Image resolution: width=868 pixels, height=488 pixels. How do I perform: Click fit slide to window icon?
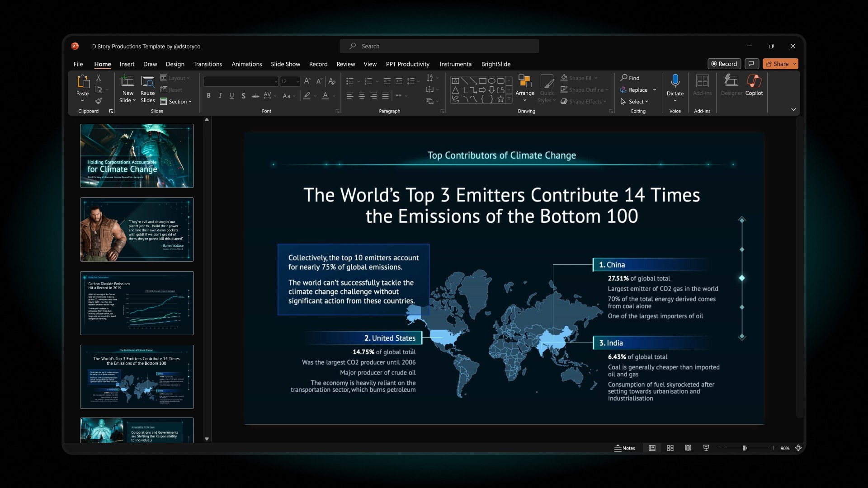[x=798, y=448]
